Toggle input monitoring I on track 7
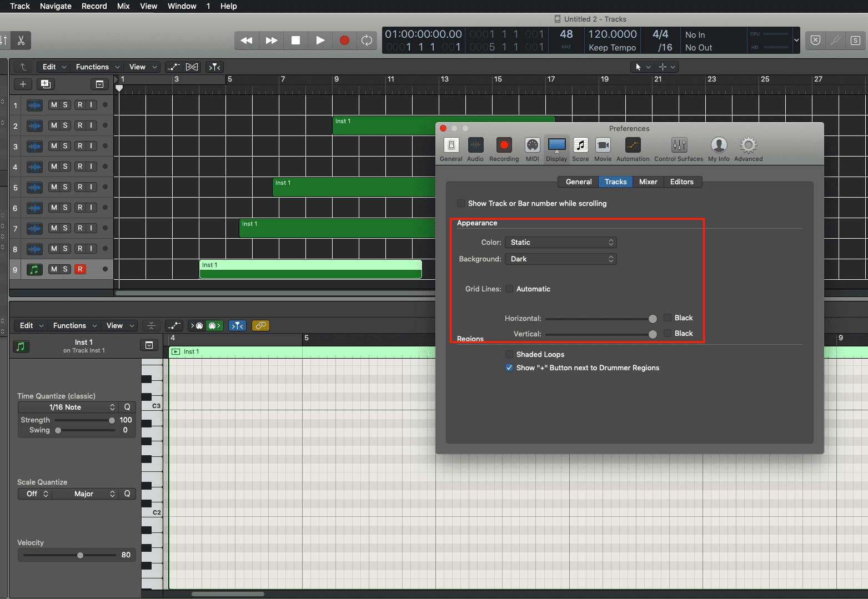 91,228
